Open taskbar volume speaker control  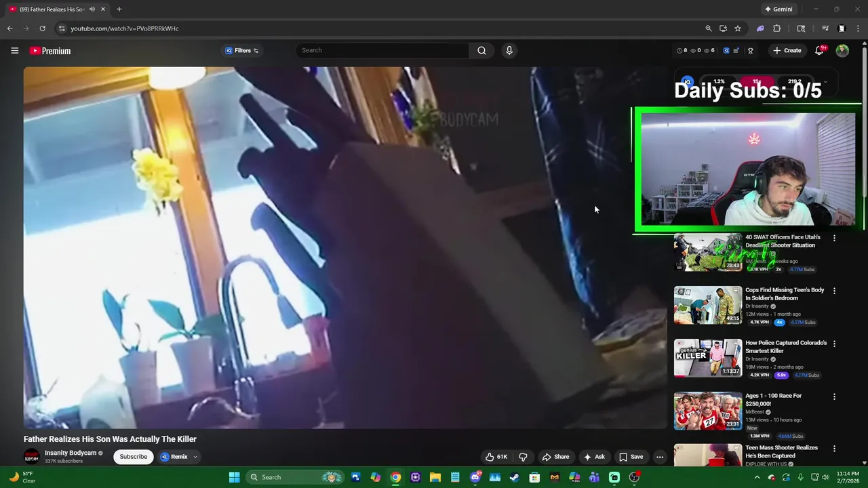[827, 477]
